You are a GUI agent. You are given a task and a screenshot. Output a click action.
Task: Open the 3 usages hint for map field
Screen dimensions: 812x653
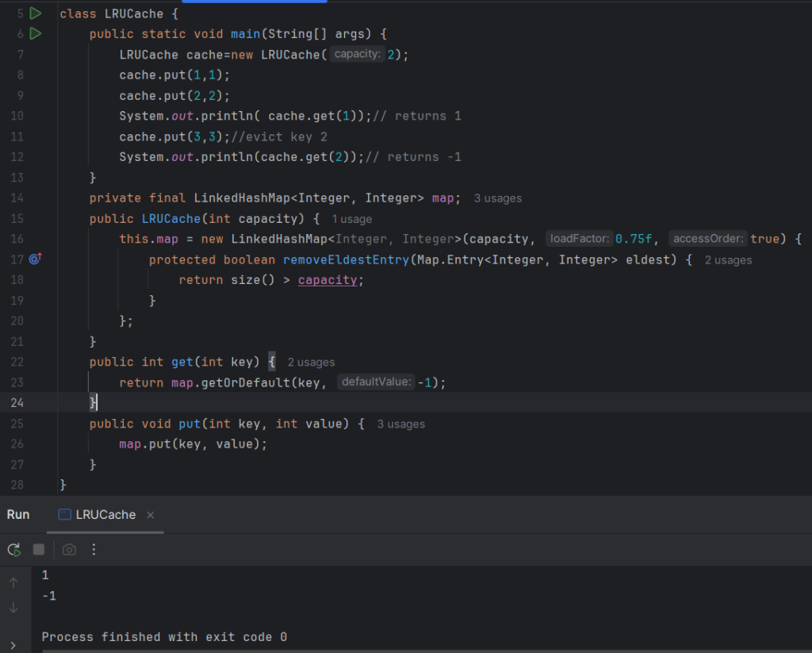click(497, 198)
